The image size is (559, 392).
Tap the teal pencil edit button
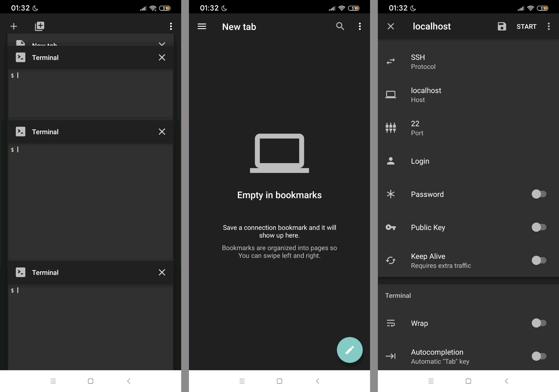click(x=349, y=350)
